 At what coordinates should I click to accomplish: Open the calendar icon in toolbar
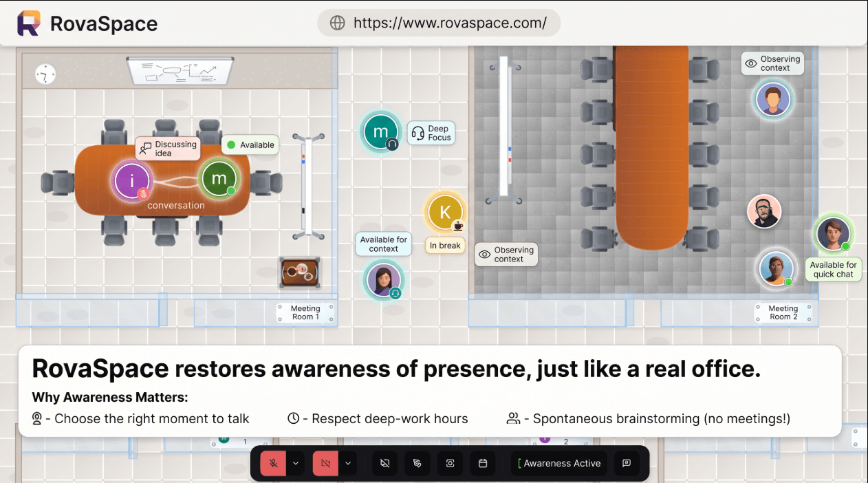coord(483,464)
